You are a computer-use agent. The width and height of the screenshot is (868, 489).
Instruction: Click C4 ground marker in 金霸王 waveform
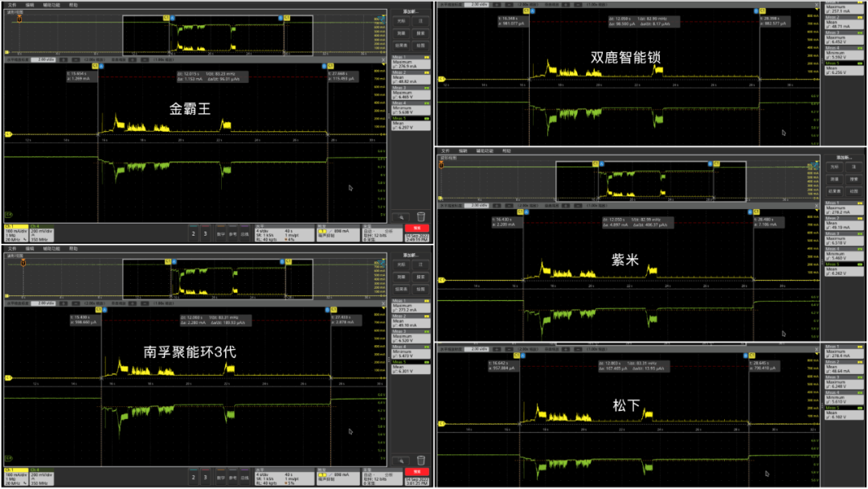(x=8, y=214)
